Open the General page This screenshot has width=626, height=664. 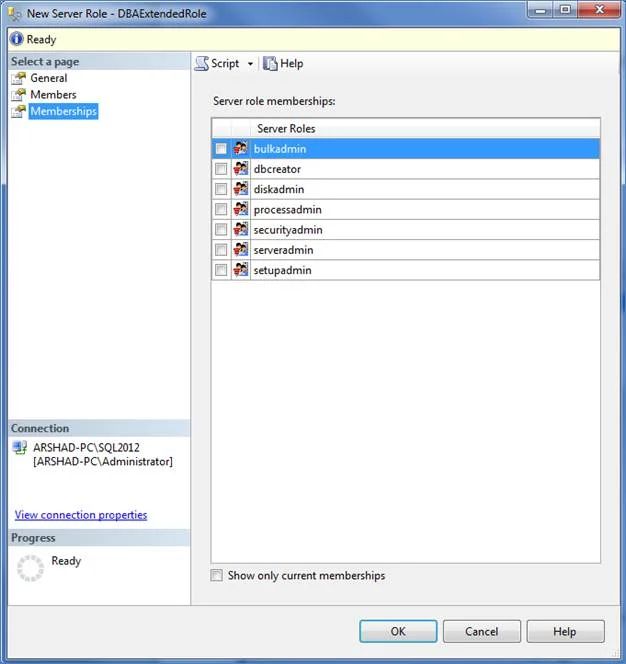(x=49, y=78)
